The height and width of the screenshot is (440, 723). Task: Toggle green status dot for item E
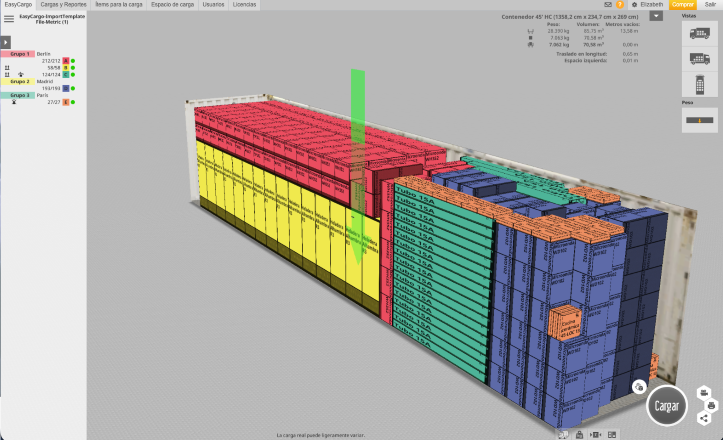click(x=73, y=102)
